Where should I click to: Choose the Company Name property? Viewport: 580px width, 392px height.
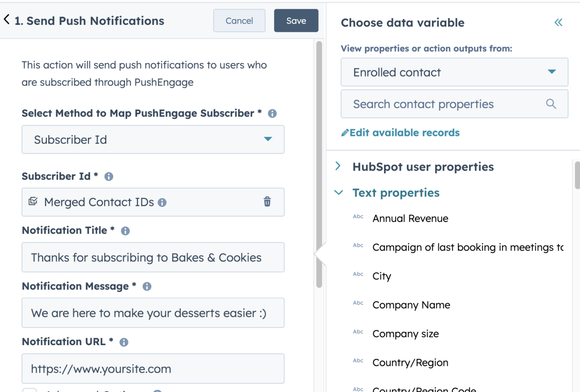pyautogui.click(x=411, y=305)
